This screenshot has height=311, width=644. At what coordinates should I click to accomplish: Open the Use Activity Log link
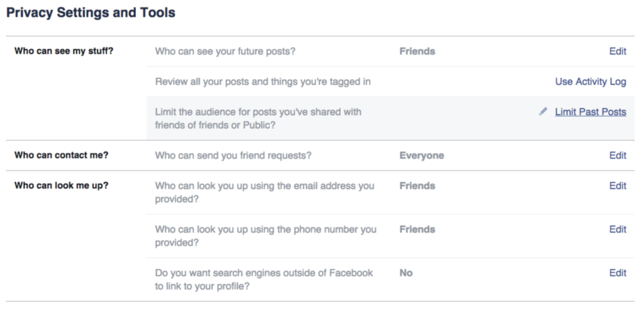pos(591,82)
